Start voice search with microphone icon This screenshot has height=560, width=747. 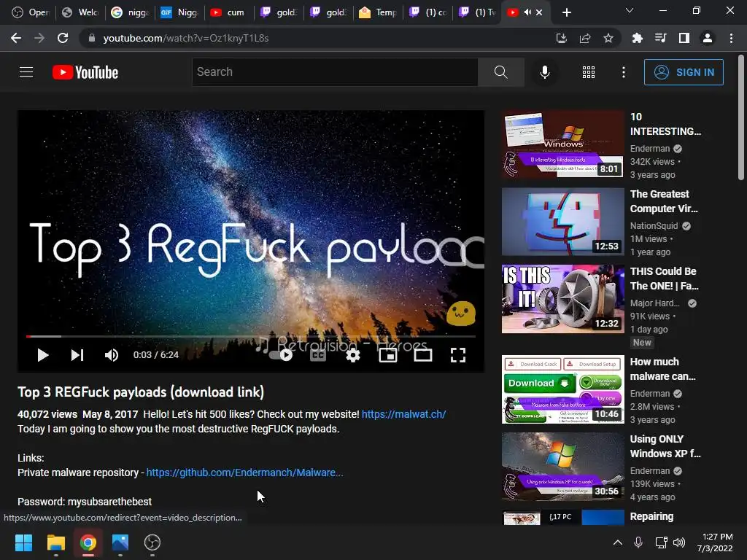click(544, 72)
